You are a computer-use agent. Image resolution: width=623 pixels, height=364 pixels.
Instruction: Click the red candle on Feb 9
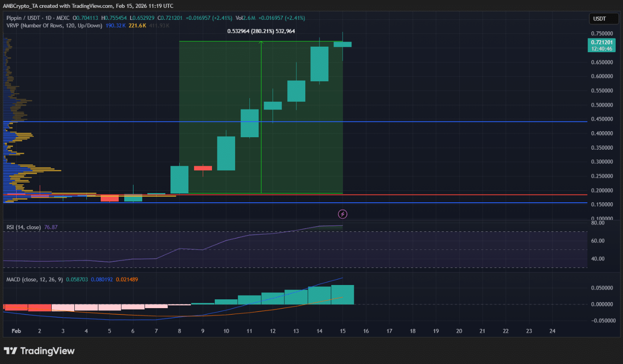pyautogui.click(x=203, y=168)
